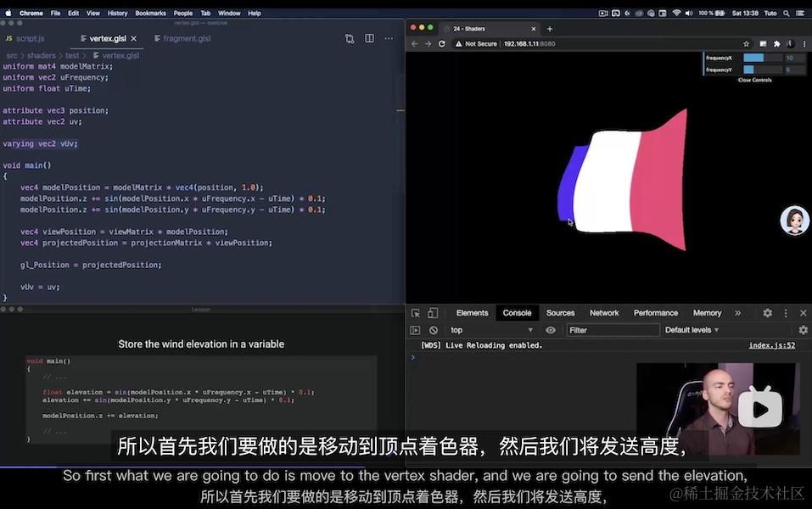Select the test breadcrumb folder

click(x=72, y=55)
